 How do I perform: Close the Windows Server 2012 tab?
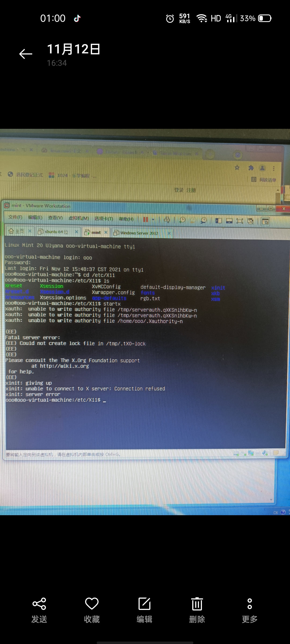click(x=169, y=233)
